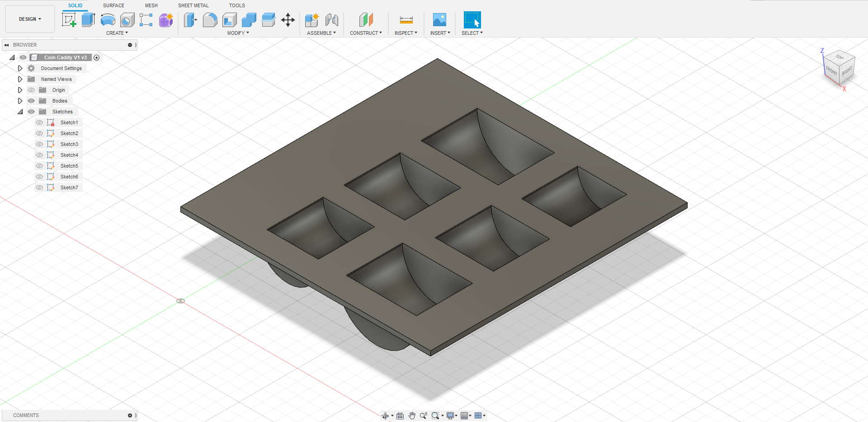Viewport: 868px width, 422px height.
Task: Open the CREATE dropdown menu
Action: pyautogui.click(x=117, y=33)
